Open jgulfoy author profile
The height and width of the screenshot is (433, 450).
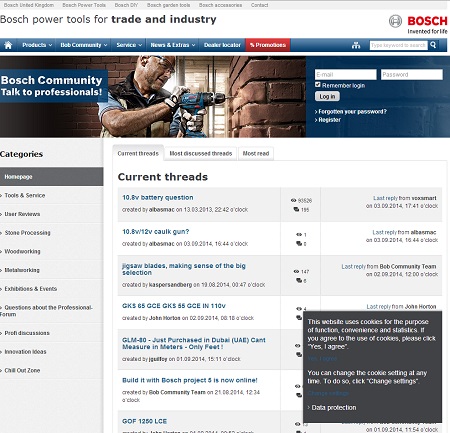tap(158, 359)
